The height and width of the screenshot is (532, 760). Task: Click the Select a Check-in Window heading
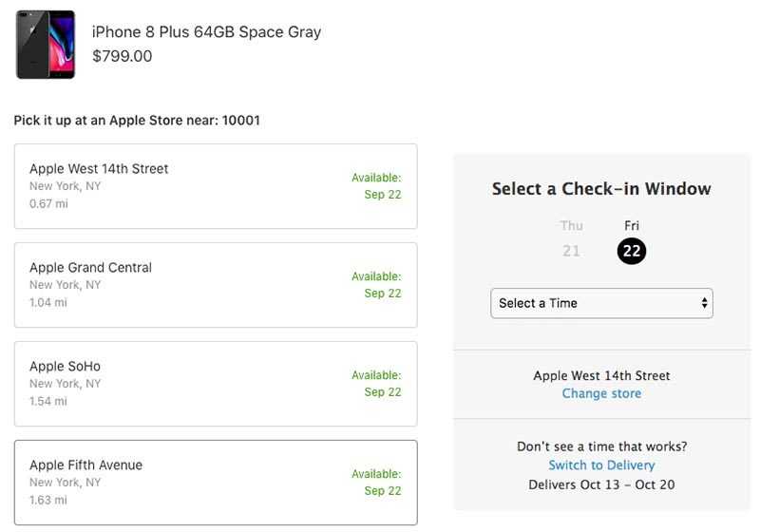[x=601, y=188]
